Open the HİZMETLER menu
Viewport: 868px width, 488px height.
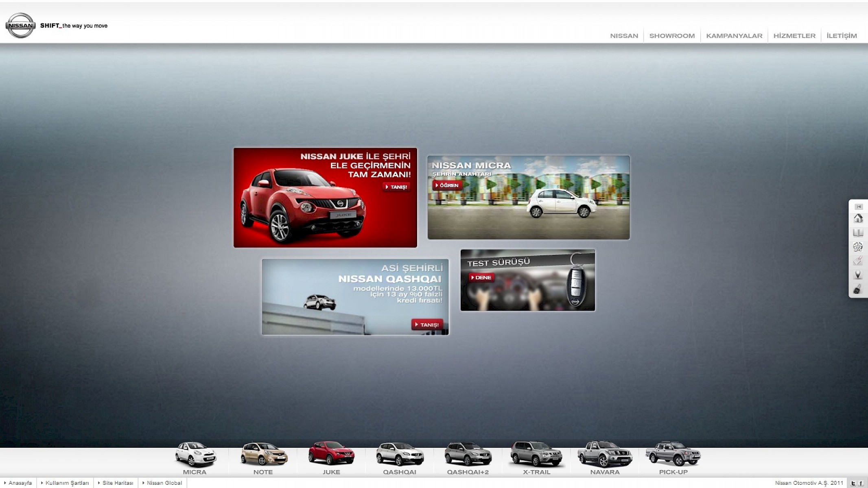coord(794,36)
